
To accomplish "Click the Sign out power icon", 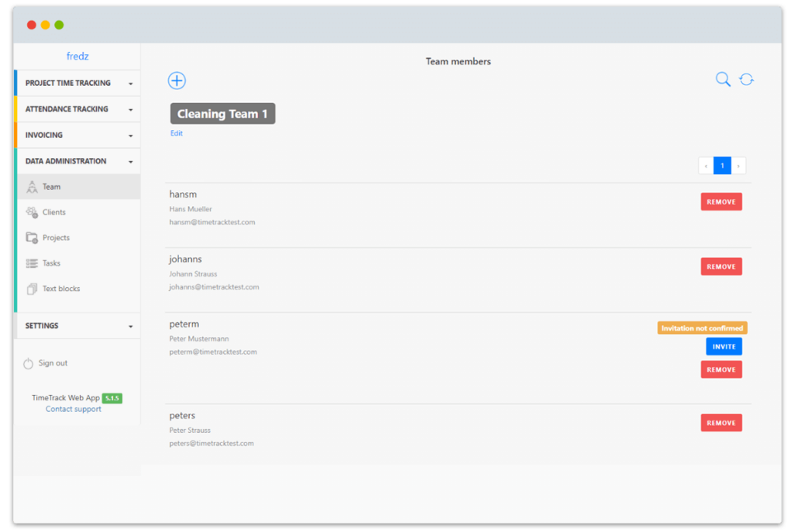I will (29, 363).
